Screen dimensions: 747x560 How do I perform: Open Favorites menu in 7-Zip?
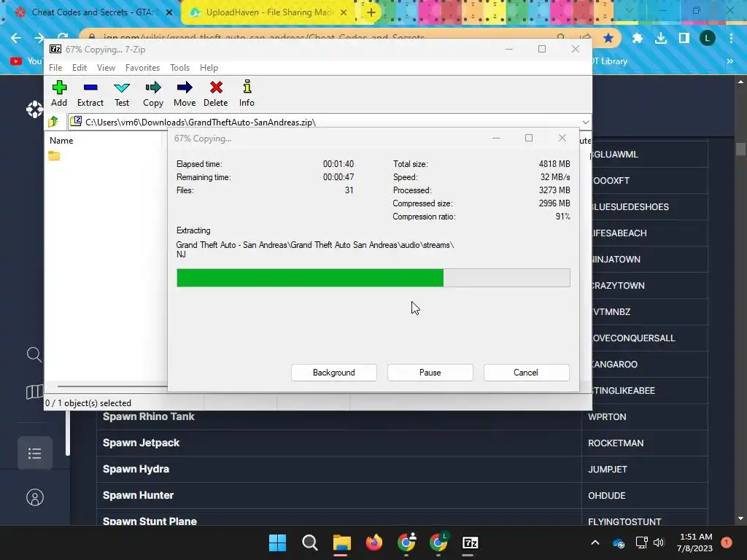(x=142, y=68)
